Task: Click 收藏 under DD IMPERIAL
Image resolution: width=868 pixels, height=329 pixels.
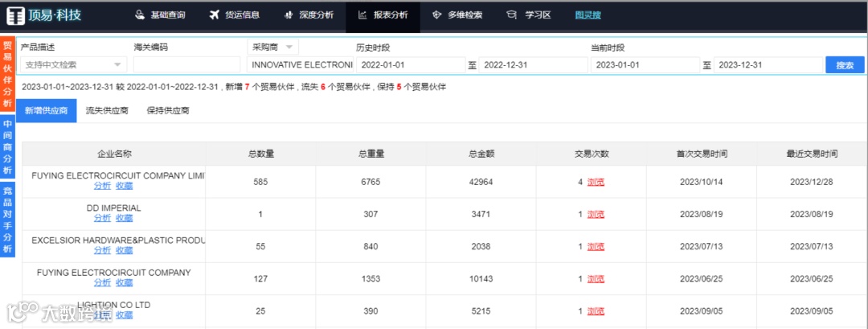Action: click(x=124, y=218)
